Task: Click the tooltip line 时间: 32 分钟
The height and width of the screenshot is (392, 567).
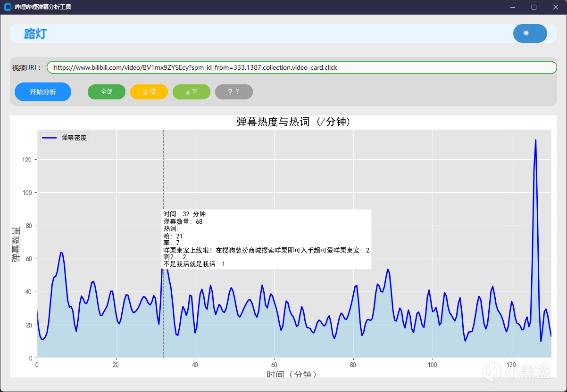Action: [x=184, y=214]
